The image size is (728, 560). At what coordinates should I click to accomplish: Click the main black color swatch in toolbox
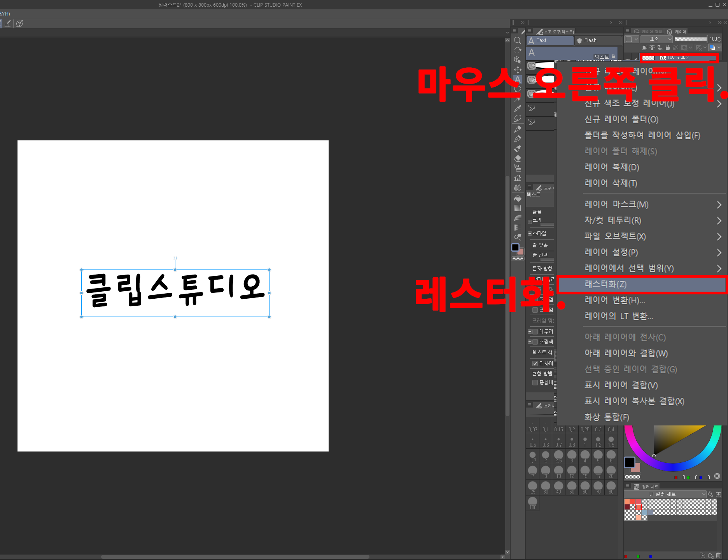click(x=515, y=247)
